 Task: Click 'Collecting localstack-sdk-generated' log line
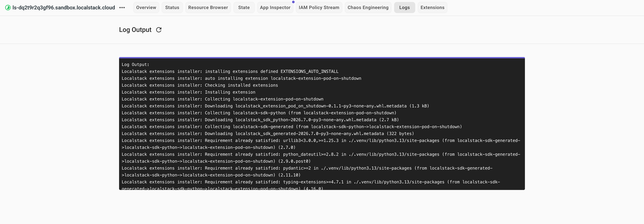(x=292, y=127)
